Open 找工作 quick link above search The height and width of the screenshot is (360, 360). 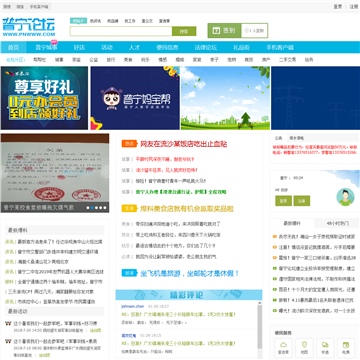pos(130,21)
